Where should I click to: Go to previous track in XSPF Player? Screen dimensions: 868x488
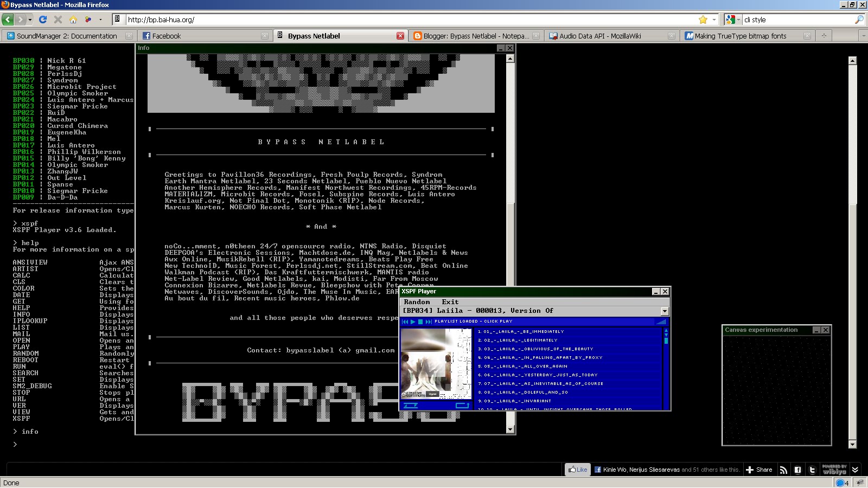405,322
